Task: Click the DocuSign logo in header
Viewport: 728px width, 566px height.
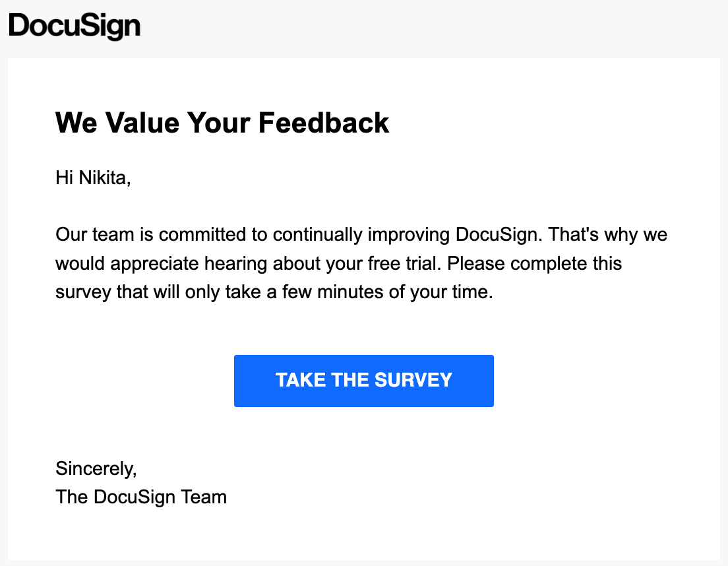Action: pos(75,26)
